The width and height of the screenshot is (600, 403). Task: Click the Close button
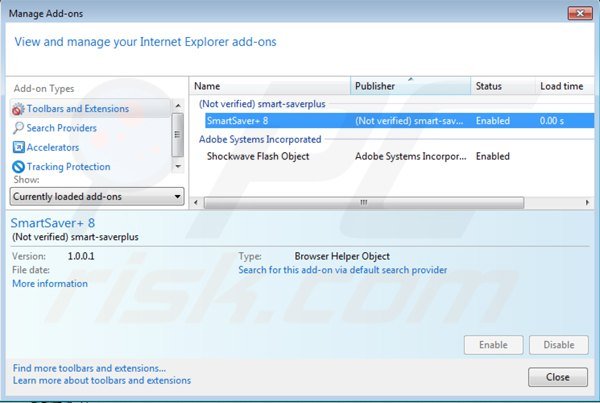[558, 377]
